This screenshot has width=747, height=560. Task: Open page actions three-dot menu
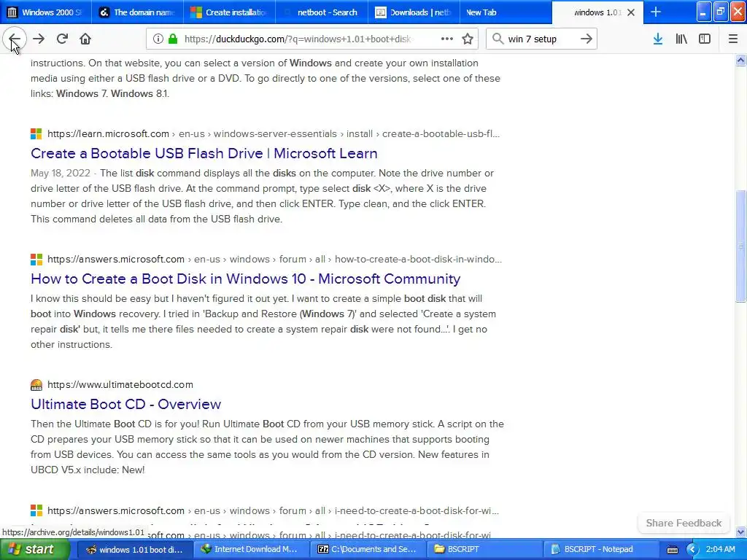[447, 39]
